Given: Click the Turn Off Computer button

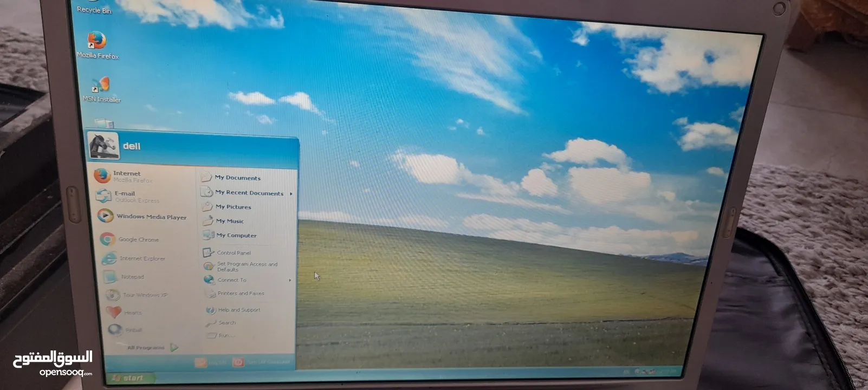Looking at the screenshot, I should click(262, 362).
